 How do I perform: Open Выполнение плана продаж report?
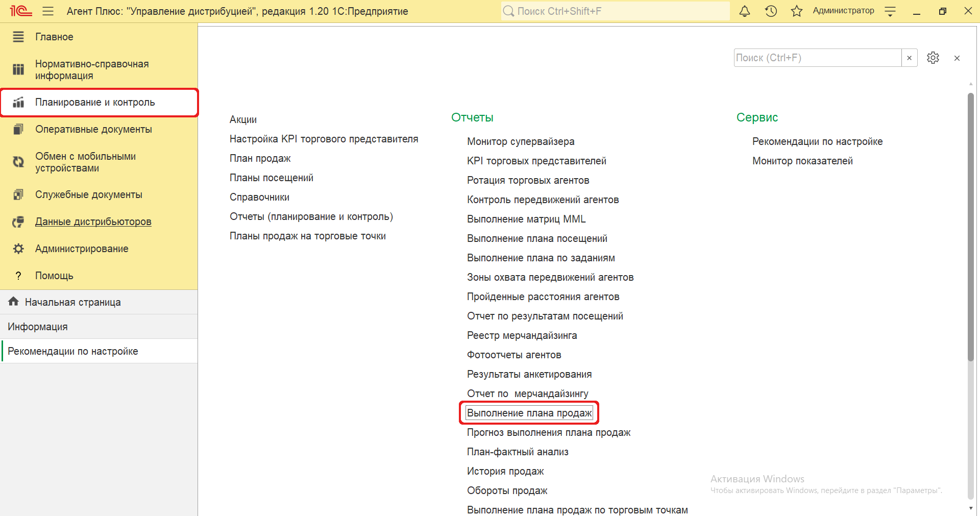[x=529, y=413]
